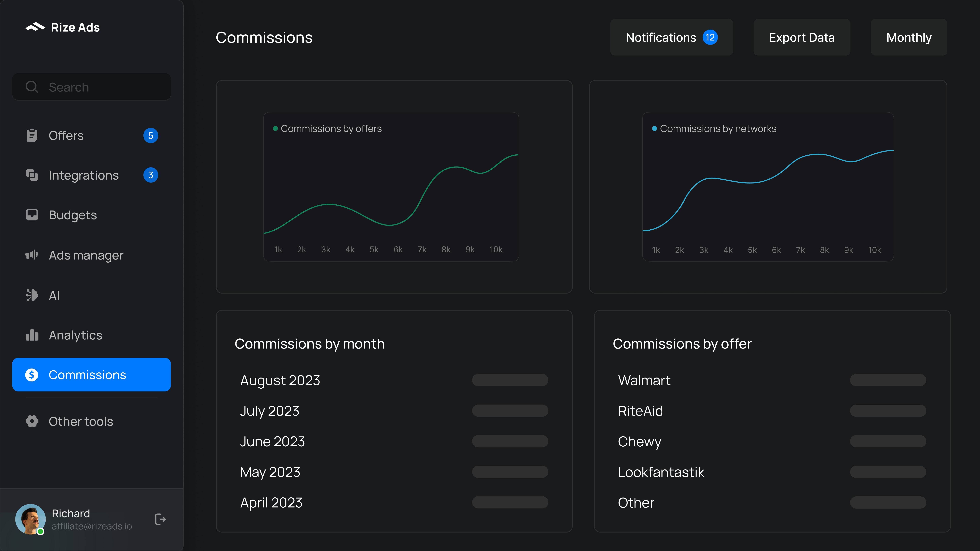
Task: Click the Other tools gear icon
Action: [32, 421]
